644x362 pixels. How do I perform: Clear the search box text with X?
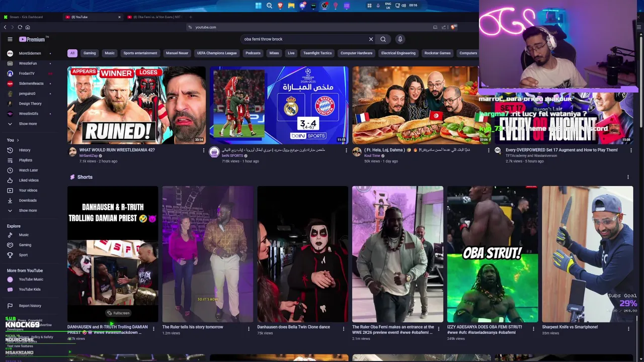tap(371, 39)
